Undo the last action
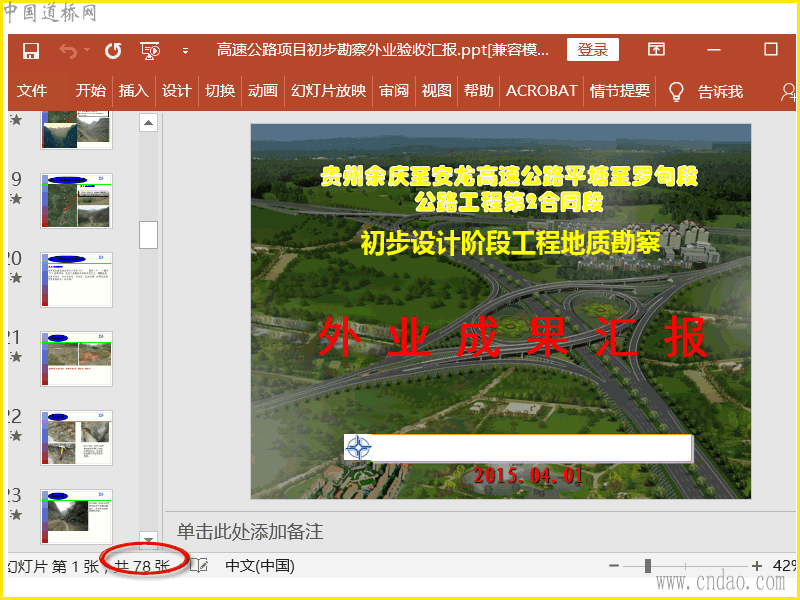 click(x=68, y=51)
